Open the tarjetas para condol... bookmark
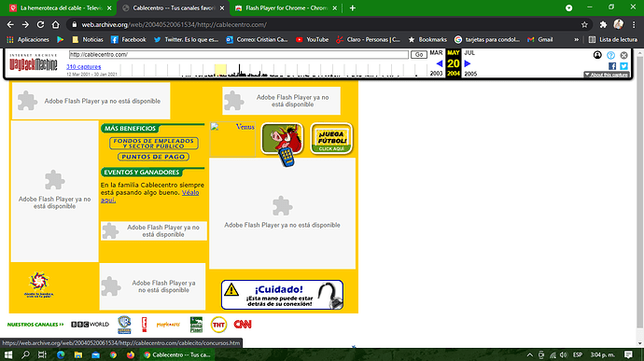Viewport: 644px width, 361px height. coord(487,39)
